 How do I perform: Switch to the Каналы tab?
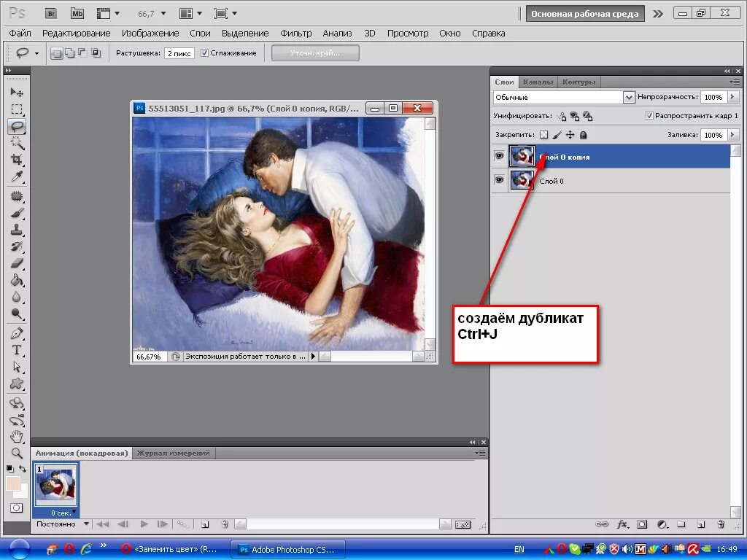tap(538, 82)
